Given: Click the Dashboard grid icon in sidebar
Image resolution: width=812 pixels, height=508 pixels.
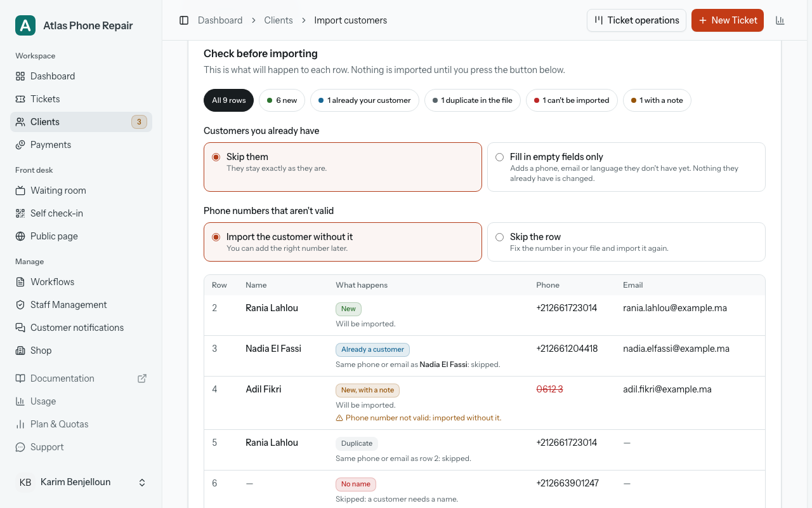Looking at the screenshot, I should (x=20, y=76).
